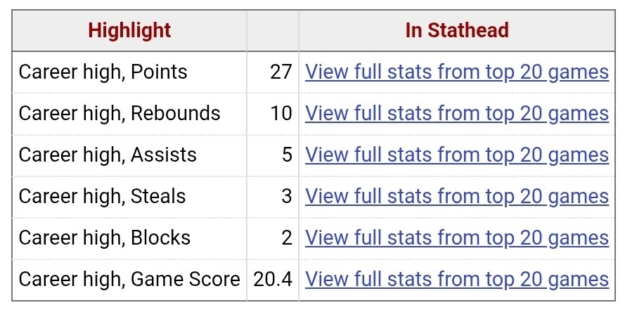644x317 pixels.
Task: Select the Career high, Points label
Action: point(103,72)
